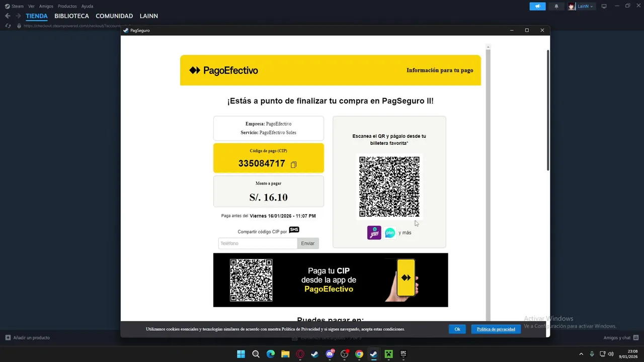Open Minecraft launcher from taskbar

[388, 354]
